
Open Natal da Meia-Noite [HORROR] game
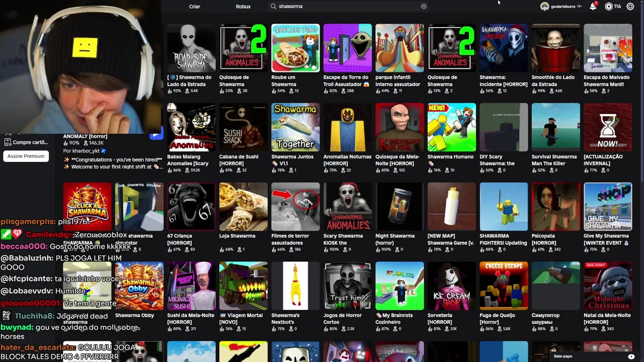[x=608, y=286]
